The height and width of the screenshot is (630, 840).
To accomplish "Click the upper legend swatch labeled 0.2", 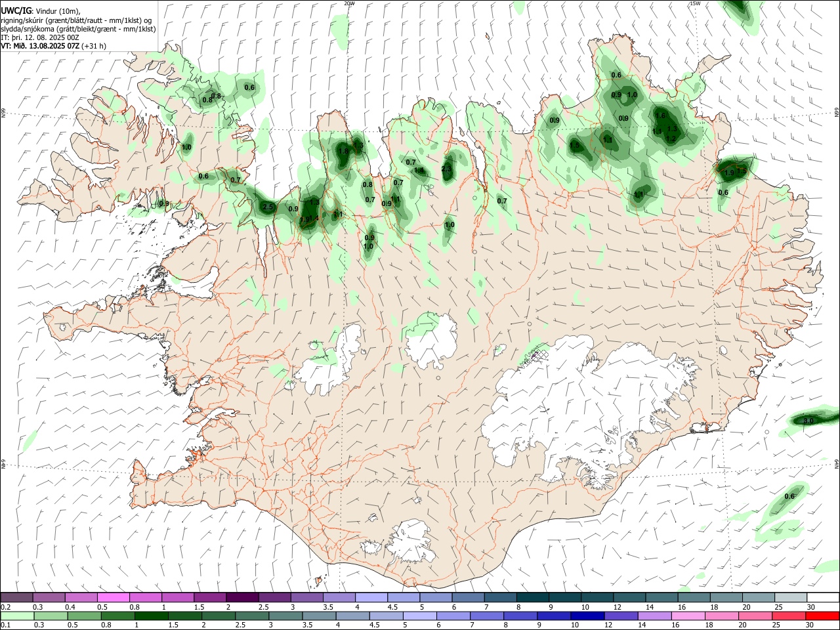I will pyautogui.click(x=16, y=597).
